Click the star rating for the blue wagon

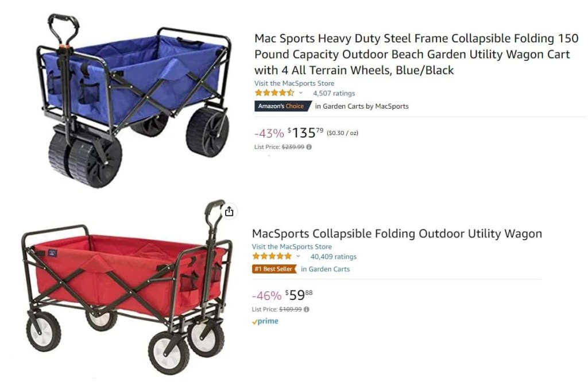[274, 93]
